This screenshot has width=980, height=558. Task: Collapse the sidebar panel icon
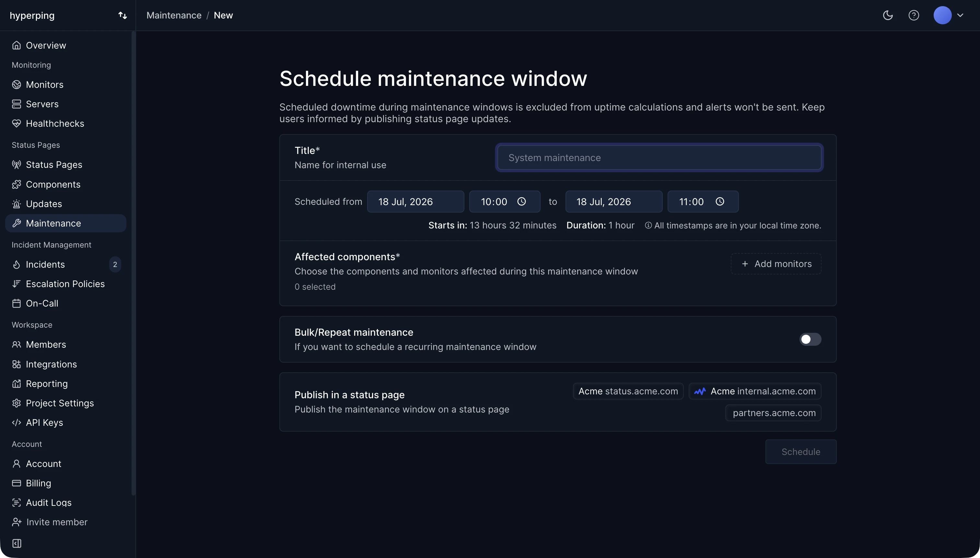[17, 543]
